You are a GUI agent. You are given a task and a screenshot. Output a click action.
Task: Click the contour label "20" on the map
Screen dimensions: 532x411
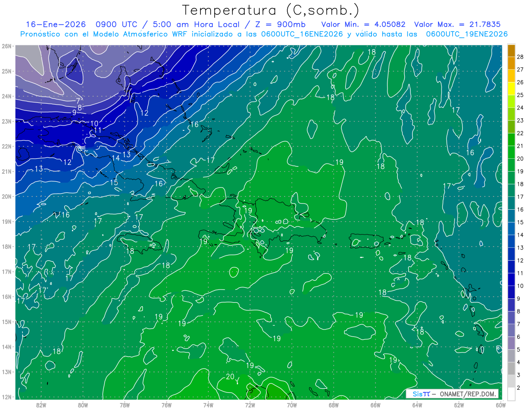coord(230,377)
